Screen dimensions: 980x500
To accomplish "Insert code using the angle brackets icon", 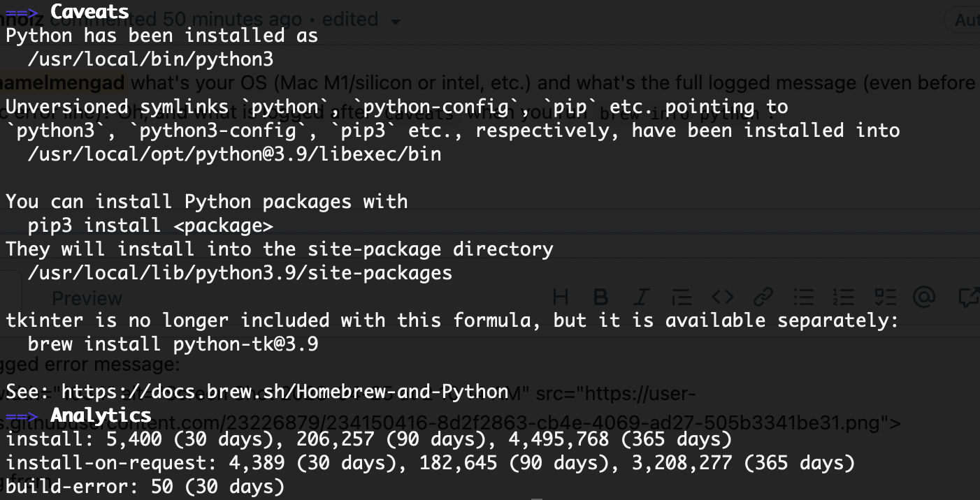I will click(x=722, y=297).
